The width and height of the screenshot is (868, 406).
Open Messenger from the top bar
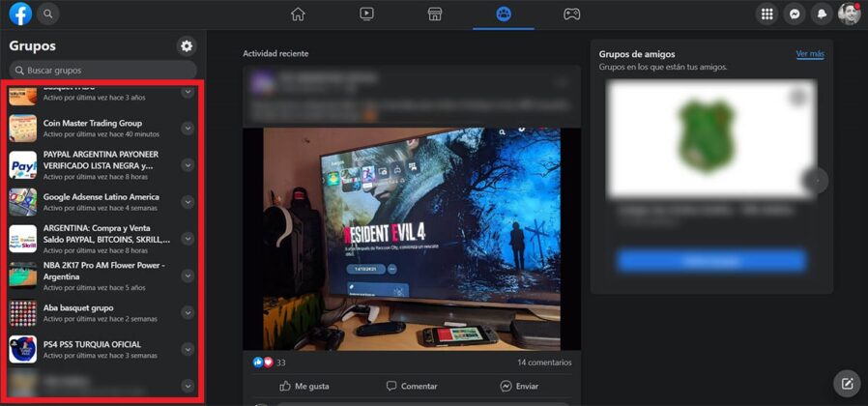point(795,14)
